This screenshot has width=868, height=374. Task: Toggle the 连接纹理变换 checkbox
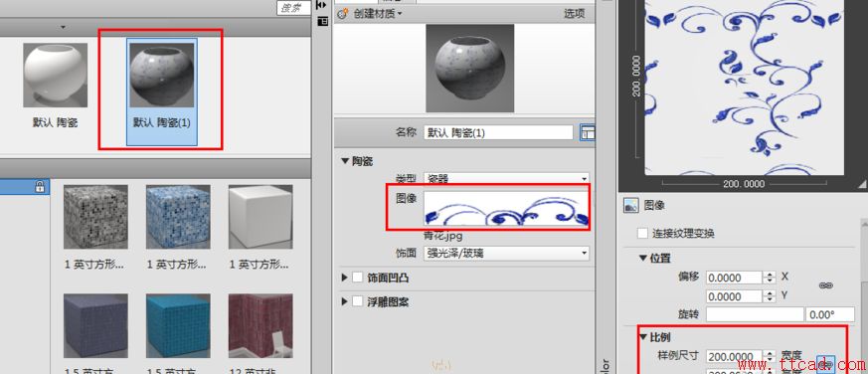(642, 234)
